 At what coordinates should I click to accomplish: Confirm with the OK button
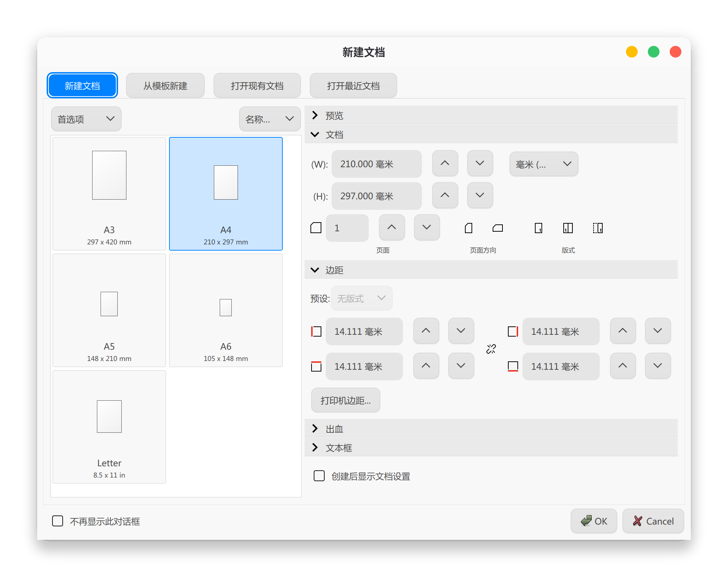[594, 521]
